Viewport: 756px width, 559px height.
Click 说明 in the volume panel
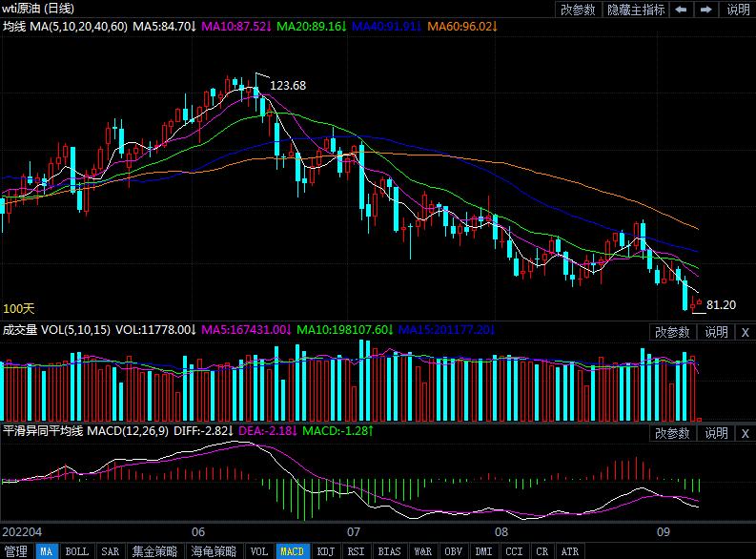pos(716,332)
